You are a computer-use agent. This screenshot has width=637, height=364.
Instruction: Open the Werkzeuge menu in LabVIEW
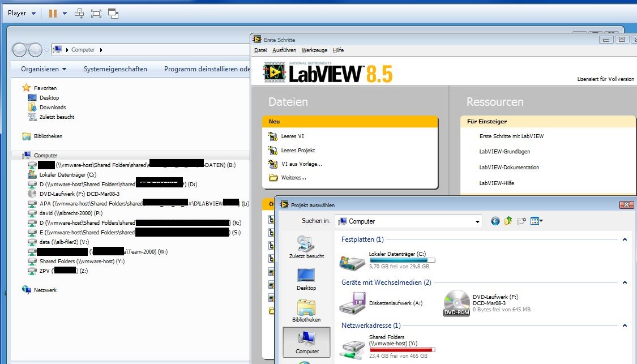[x=314, y=50]
